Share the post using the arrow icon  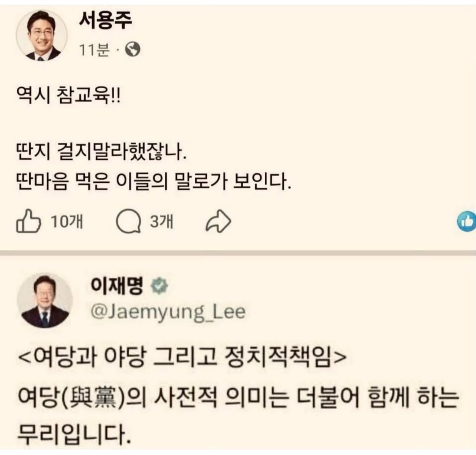click(218, 222)
